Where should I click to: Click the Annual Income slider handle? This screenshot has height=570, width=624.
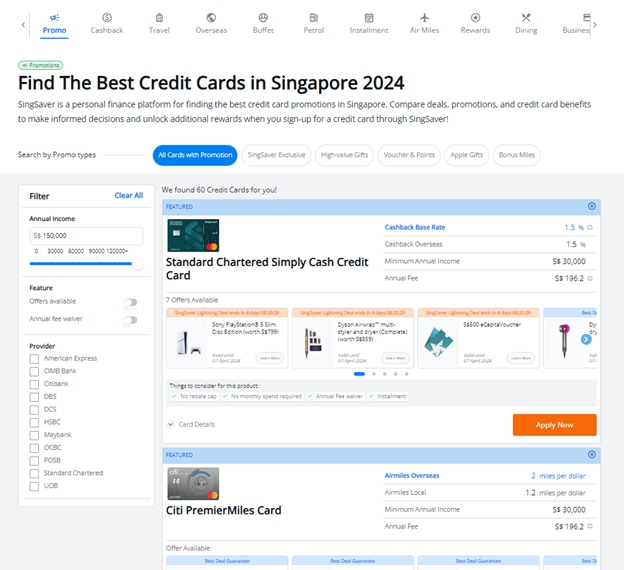[x=137, y=264]
